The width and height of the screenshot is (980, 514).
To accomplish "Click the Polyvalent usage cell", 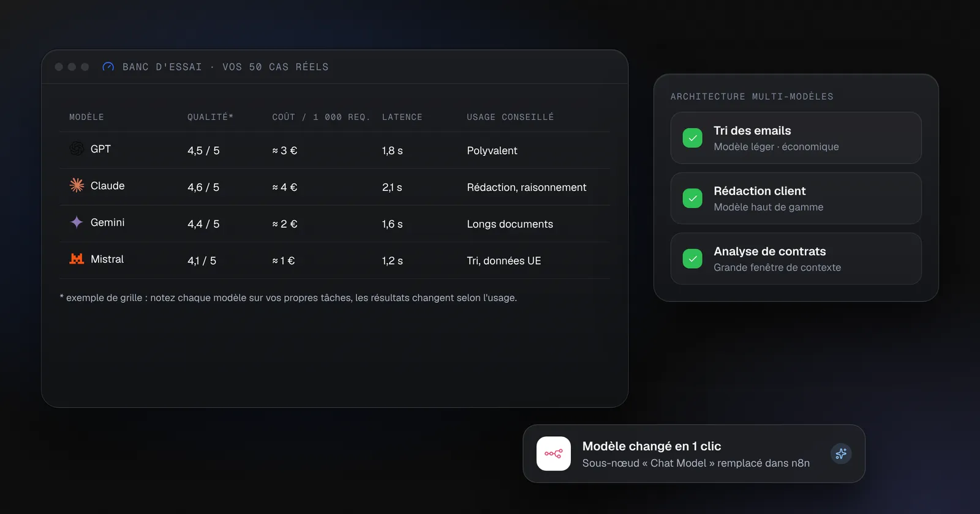I will (492, 151).
